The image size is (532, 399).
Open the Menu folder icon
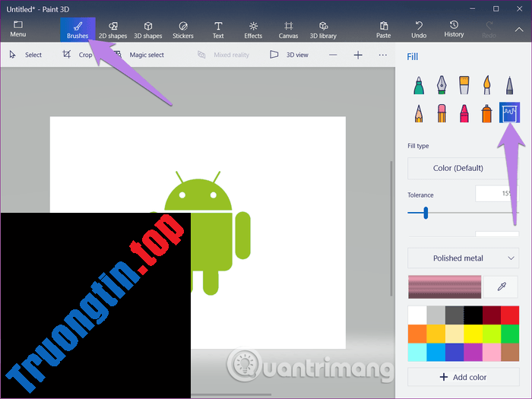point(18,29)
